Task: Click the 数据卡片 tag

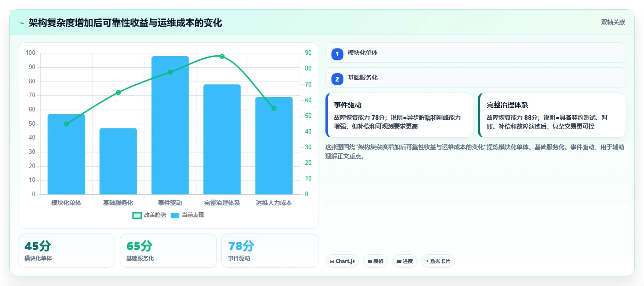Action: pyautogui.click(x=438, y=261)
